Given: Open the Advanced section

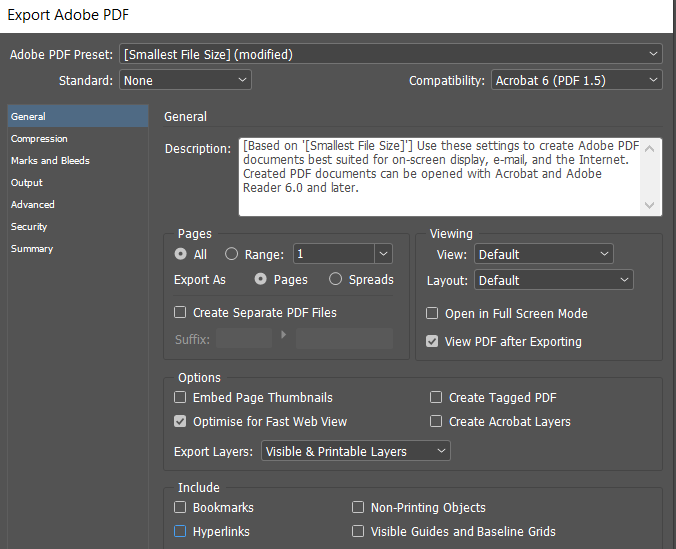Looking at the screenshot, I should (78, 204).
